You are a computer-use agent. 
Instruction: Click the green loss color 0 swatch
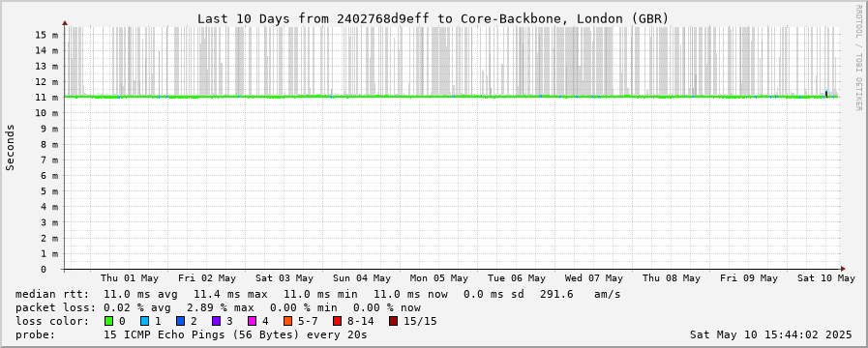coord(108,321)
